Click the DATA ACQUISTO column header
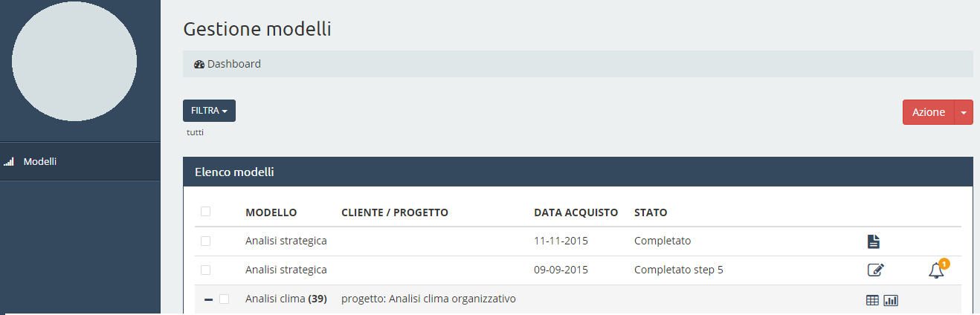 [576, 212]
